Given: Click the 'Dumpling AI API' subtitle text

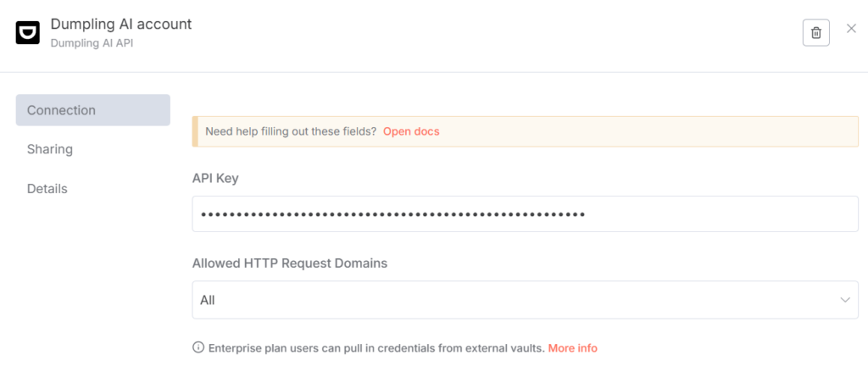Looking at the screenshot, I should (92, 42).
